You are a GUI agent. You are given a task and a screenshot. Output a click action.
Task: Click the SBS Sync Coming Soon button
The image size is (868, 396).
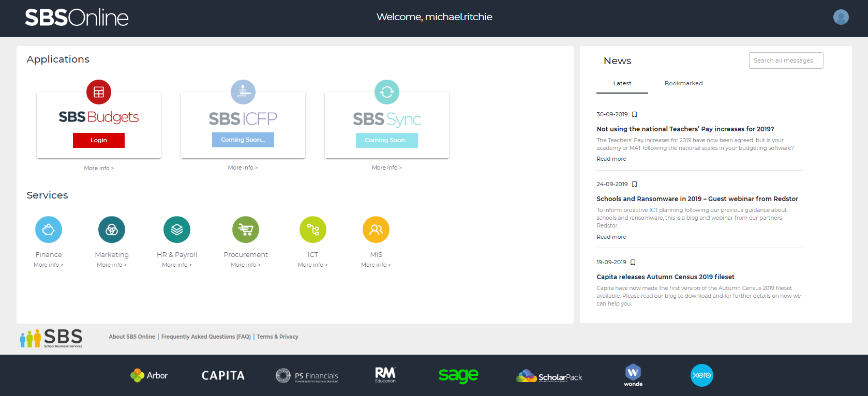pos(387,140)
